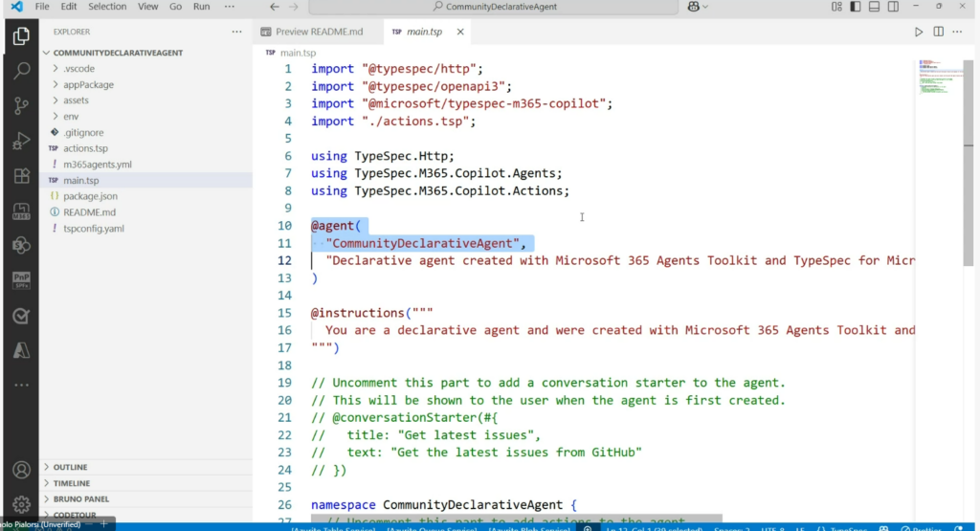Show additional views via activity bar ellipsis
The image size is (980, 531).
pyautogui.click(x=21, y=386)
